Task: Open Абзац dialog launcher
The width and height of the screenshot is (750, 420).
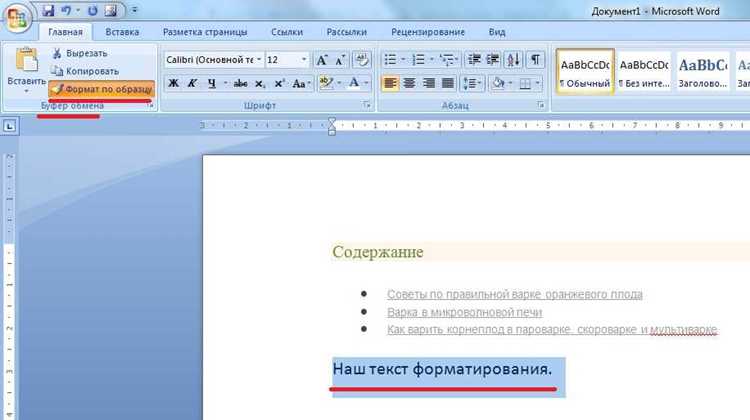Action: pyautogui.click(x=540, y=105)
